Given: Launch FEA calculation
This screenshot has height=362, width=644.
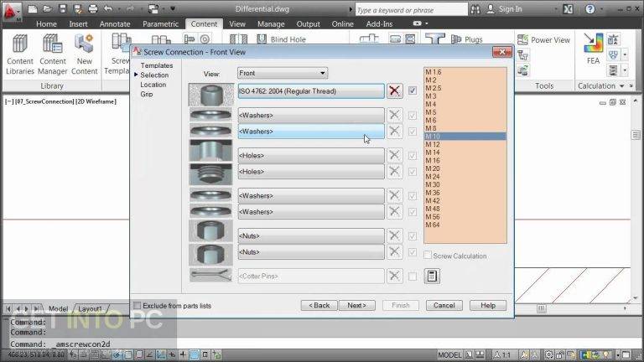Looking at the screenshot, I should (593, 49).
